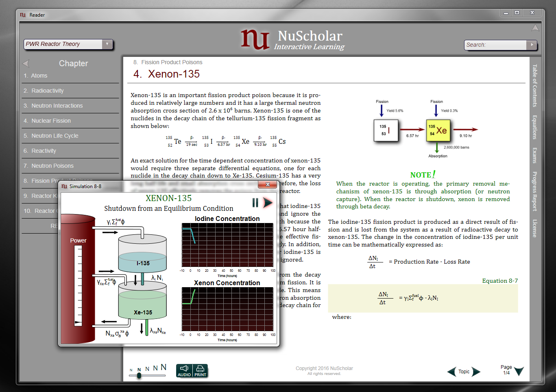Open chapter 5. Neutron Life Cycle
This screenshot has height=392, width=556.
click(70, 136)
